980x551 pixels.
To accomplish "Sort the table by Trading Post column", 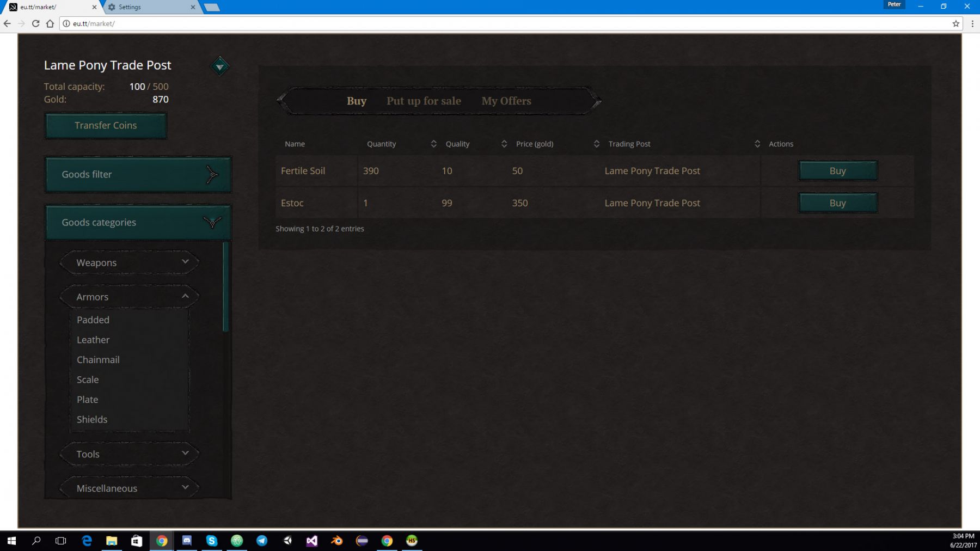I will point(757,144).
